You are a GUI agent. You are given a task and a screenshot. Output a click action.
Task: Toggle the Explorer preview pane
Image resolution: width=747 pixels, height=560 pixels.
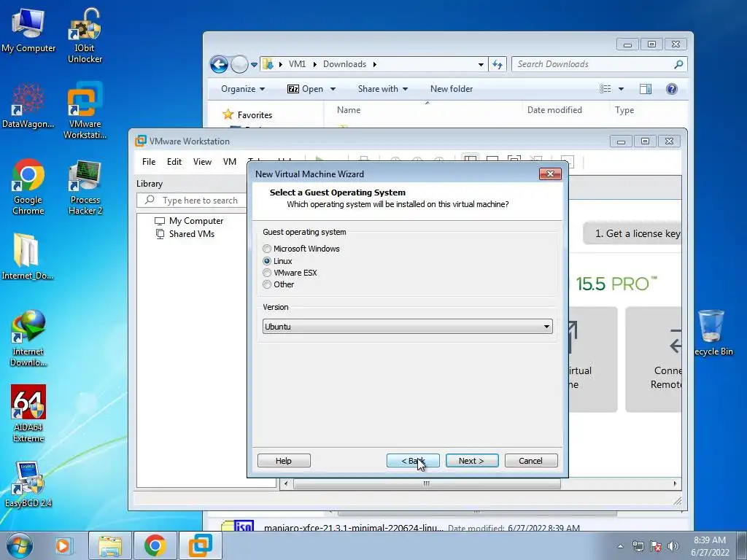pos(646,89)
